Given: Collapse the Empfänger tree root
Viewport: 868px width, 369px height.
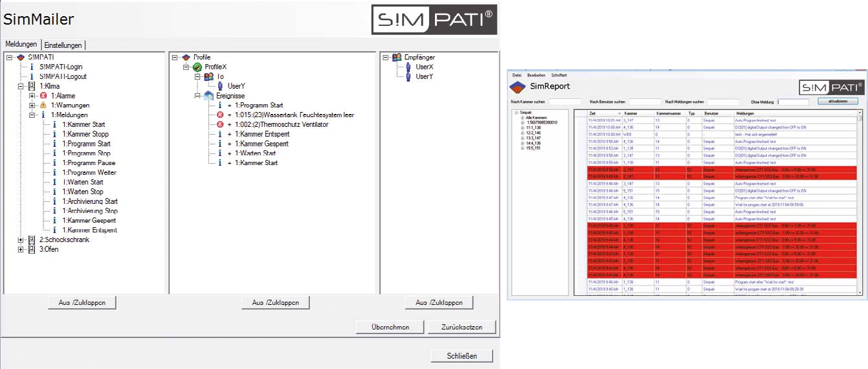Looking at the screenshot, I should 386,57.
